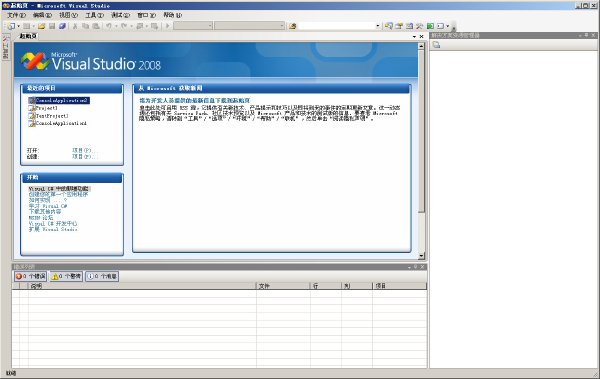Open Solution Explorer from the toolbar icon
The width and height of the screenshot is (600, 379).
tap(388, 26)
